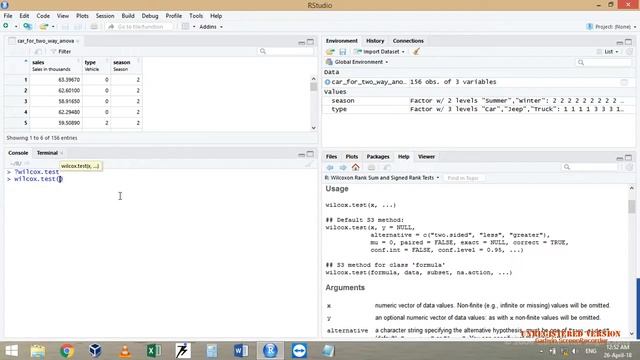The width and height of the screenshot is (640, 360).
Task: Expand the recent files dropdown arrow
Action: tap(53, 27)
